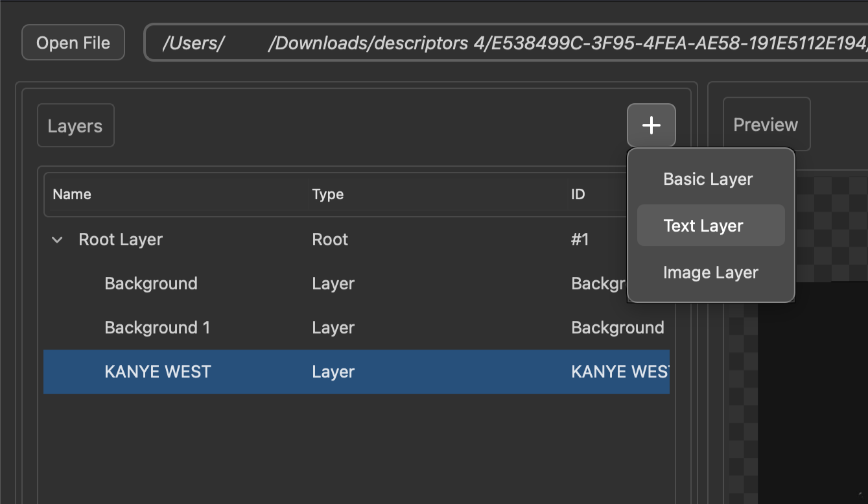Choose Image Layer from the popup menu

point(710,272)
